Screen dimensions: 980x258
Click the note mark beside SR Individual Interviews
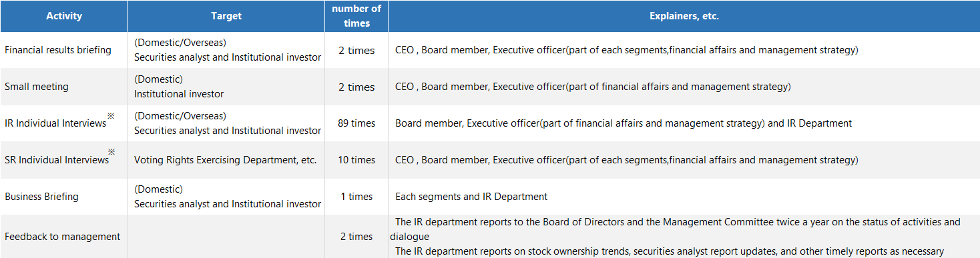(112, 153)
